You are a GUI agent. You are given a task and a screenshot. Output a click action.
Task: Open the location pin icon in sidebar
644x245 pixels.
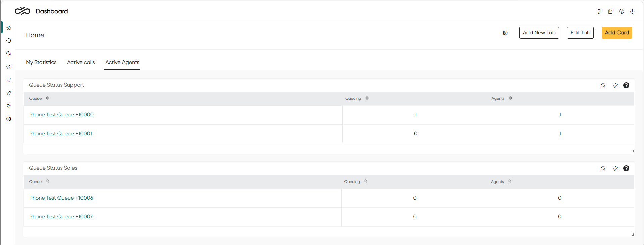[9, 106]
